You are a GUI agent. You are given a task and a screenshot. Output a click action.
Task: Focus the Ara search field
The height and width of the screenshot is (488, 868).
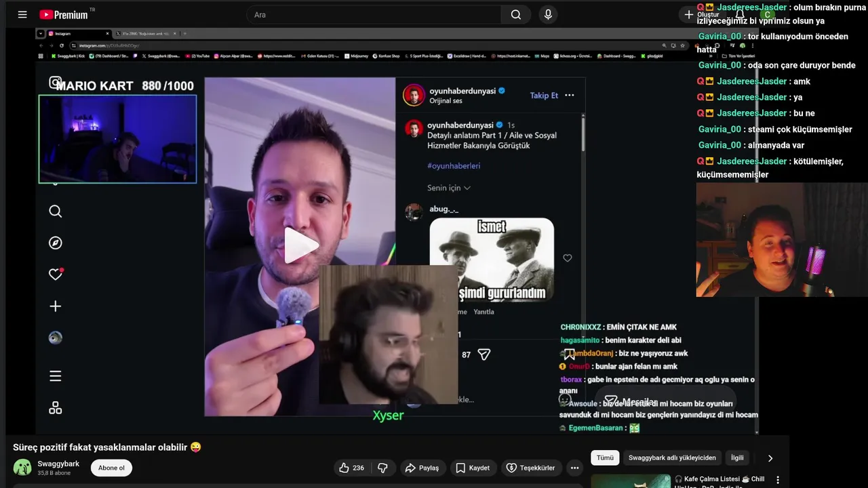(373, 14)
